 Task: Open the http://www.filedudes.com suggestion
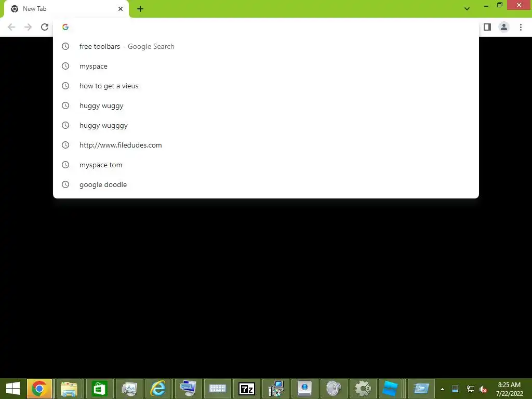point(266,145)
